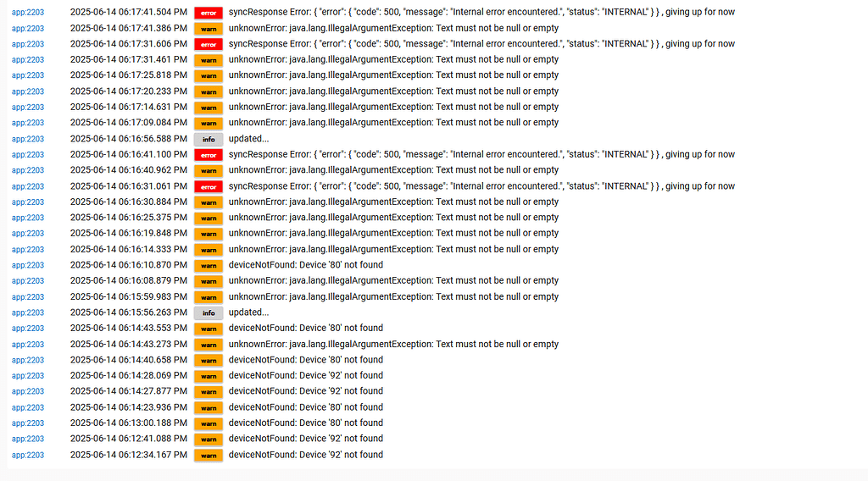Screen dimensions: 868x481
Task: Select the unknownError message at 06:14:43.273
Action: pos(393,345)
